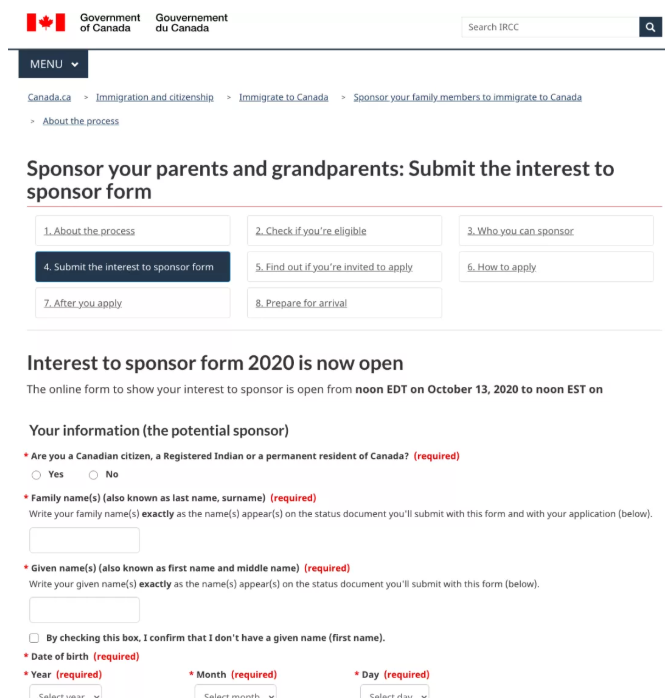Expand the Select month dropdown
This screenshot has width=666, height=698.
[x=235, y=692]
